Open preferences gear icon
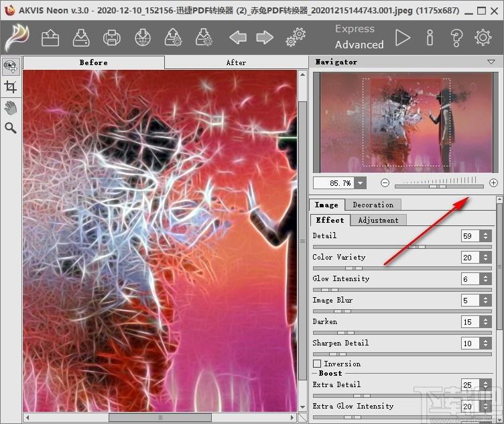 tap(483, 38)
